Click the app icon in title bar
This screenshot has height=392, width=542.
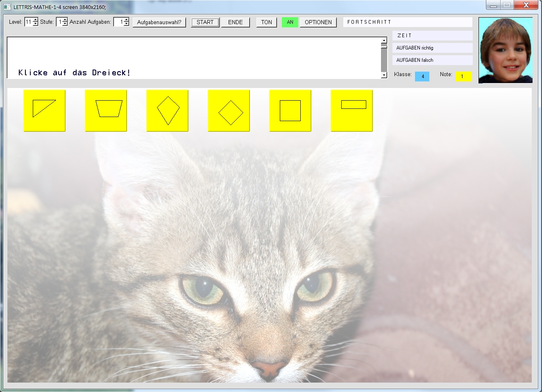(x=7, y=7)
